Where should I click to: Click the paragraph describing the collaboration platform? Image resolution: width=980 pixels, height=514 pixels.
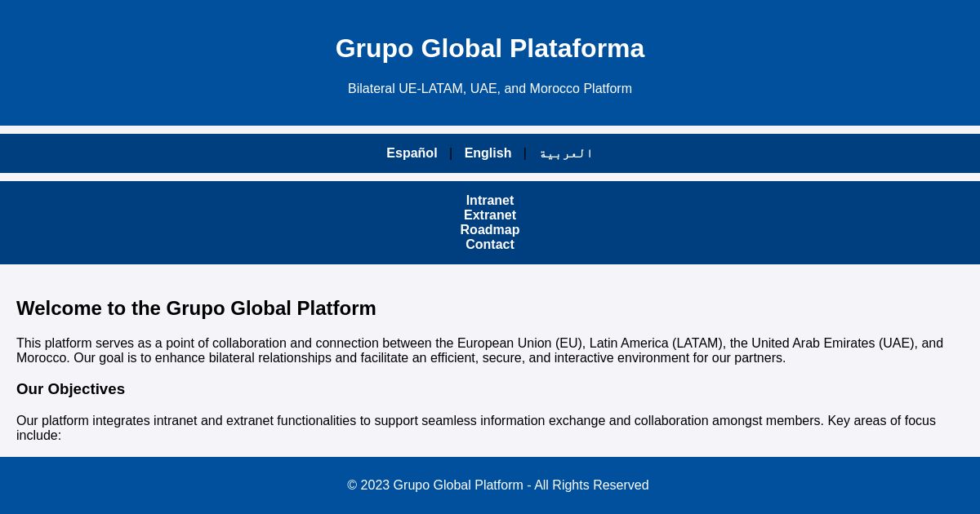480,350
